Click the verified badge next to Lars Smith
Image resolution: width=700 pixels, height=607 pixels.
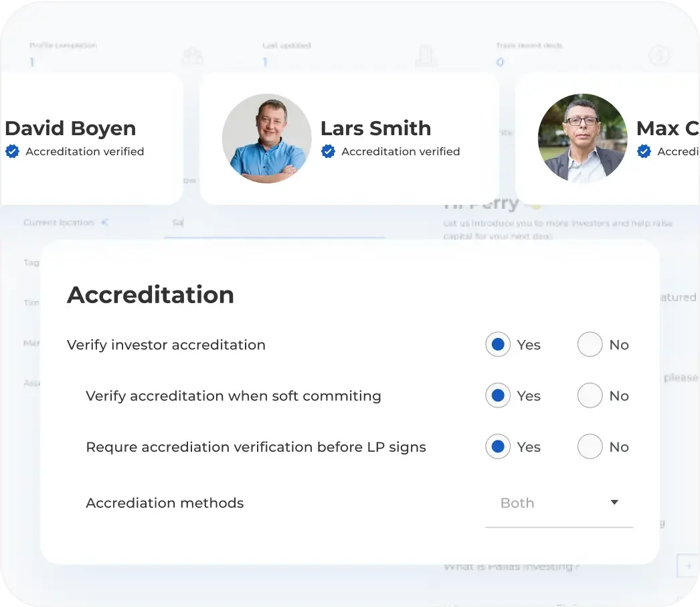pyautogui.click(x=328, y=151)
